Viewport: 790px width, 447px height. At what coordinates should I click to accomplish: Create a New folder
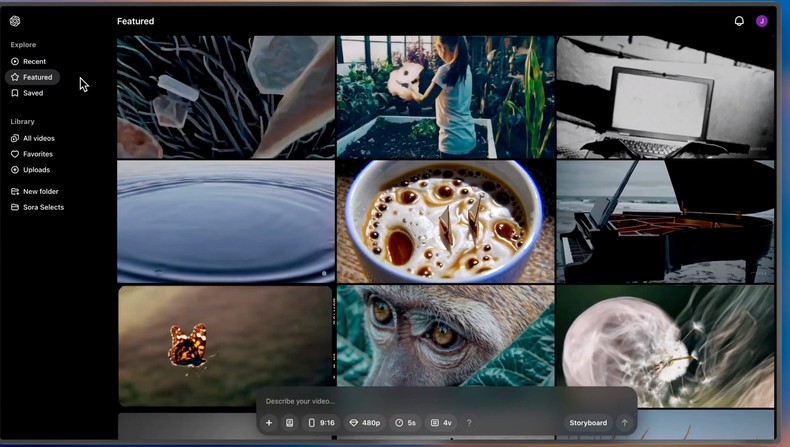point(40,191)
